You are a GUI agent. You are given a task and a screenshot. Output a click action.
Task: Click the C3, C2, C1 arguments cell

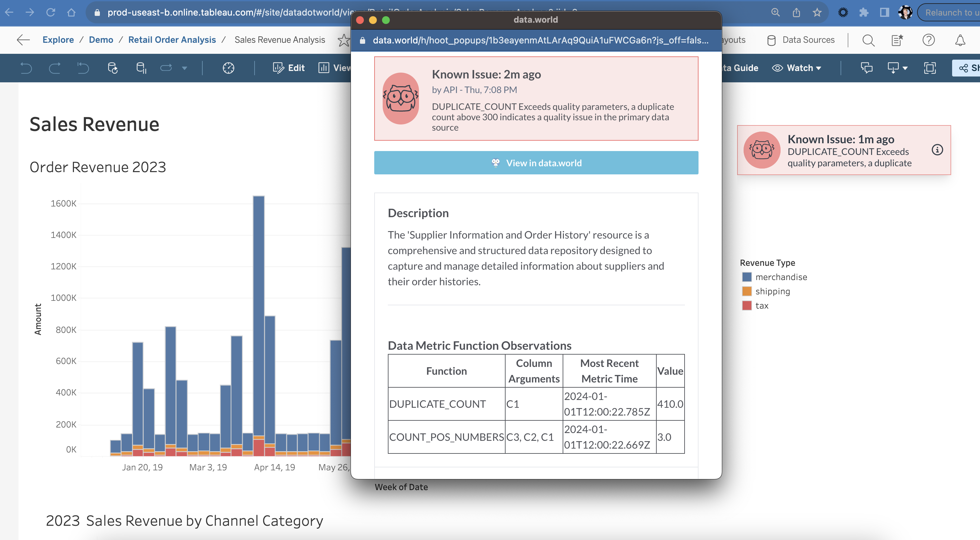point(534,437)
